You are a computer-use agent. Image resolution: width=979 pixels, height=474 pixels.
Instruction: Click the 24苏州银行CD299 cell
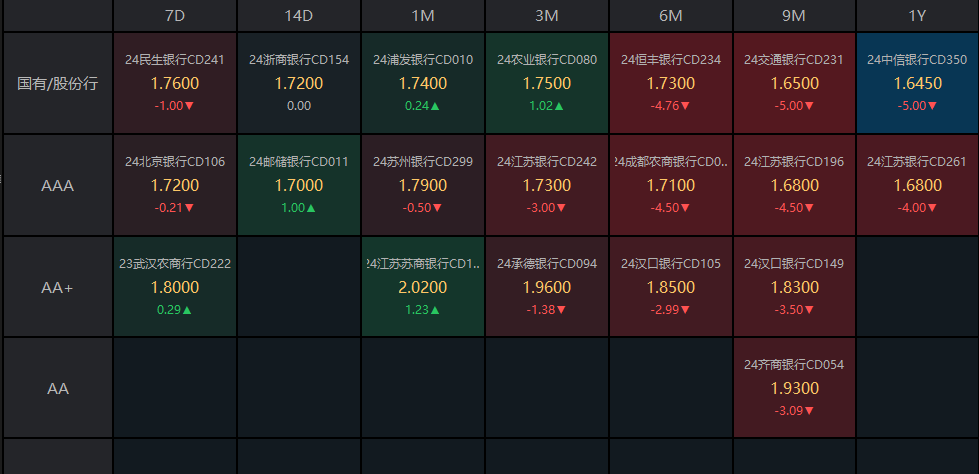pyautogui.click(x=423, y=185)
